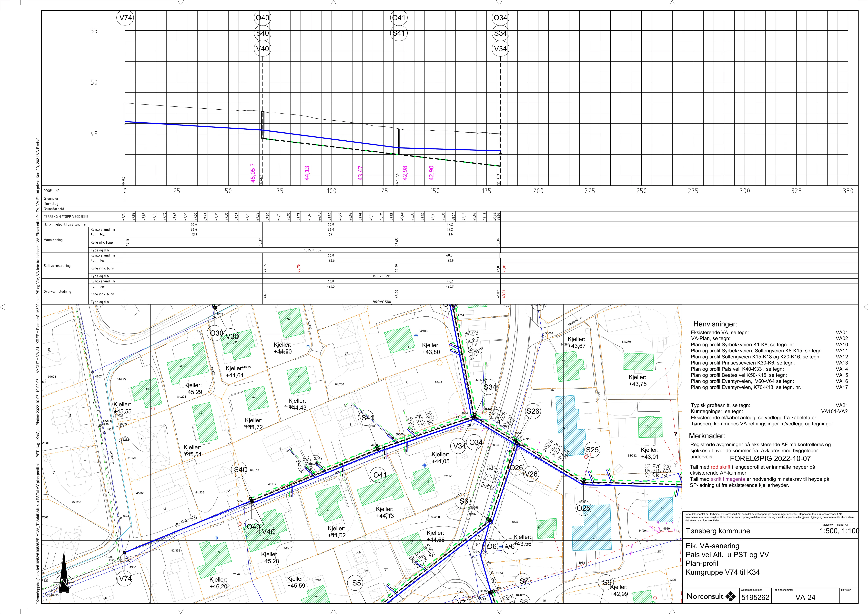868x614 pixels.
Task: Select manhole circle S25 on plan
Action: tap(592, 450)
